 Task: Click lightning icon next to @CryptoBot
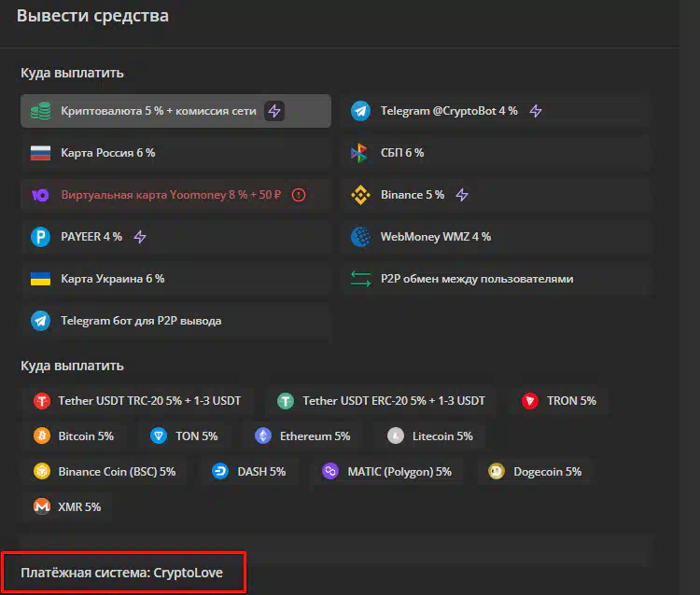coord(536,111)
